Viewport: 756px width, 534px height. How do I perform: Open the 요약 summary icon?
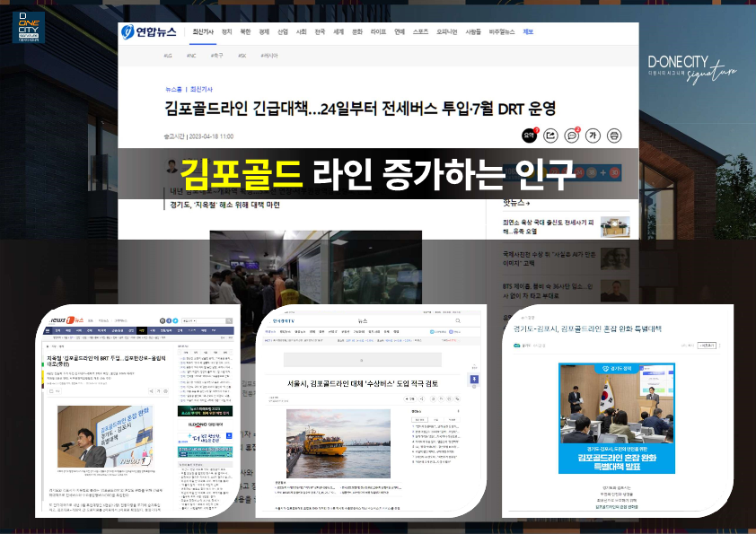pyautogui.click(x=530, y=136)
